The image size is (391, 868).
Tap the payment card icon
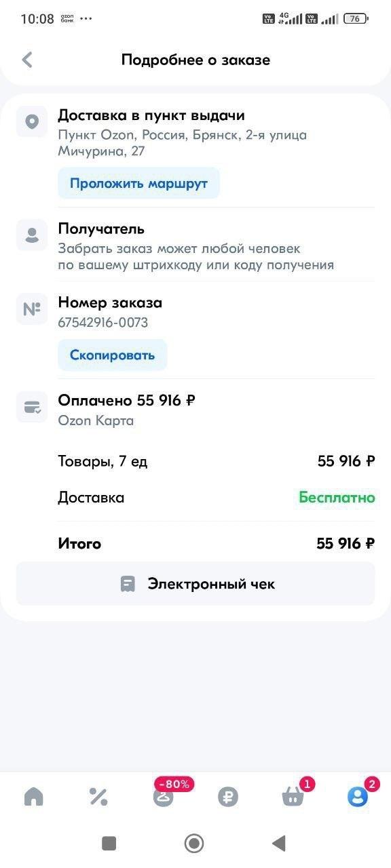(x=32, y=407)
